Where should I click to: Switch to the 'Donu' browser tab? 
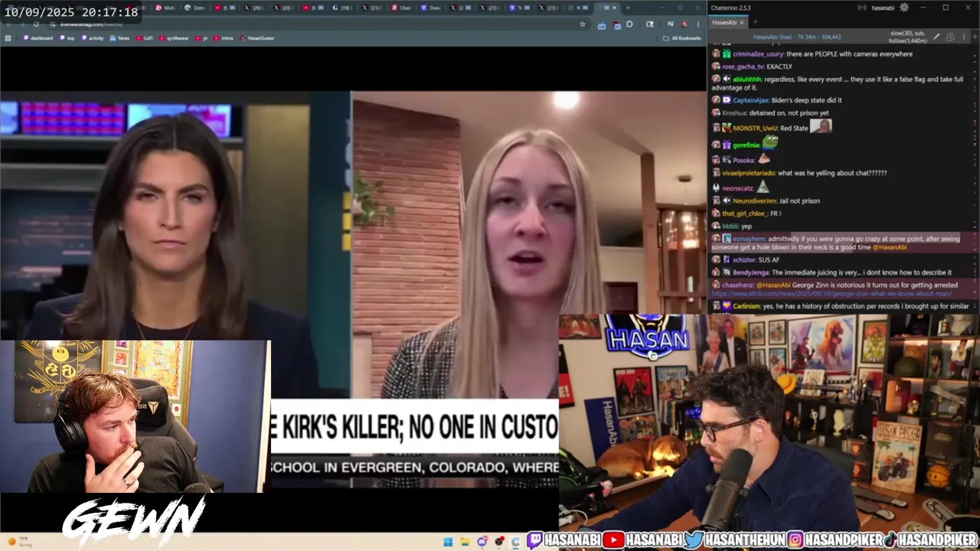pyautogui.click(x=431, y=8)
